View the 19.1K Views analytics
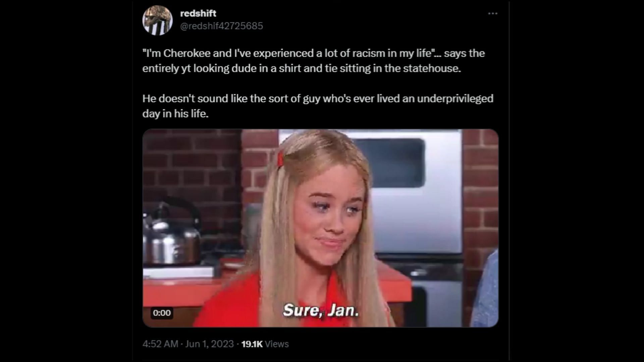The height and width of the screenshot is (362, 644). (265, 344)
